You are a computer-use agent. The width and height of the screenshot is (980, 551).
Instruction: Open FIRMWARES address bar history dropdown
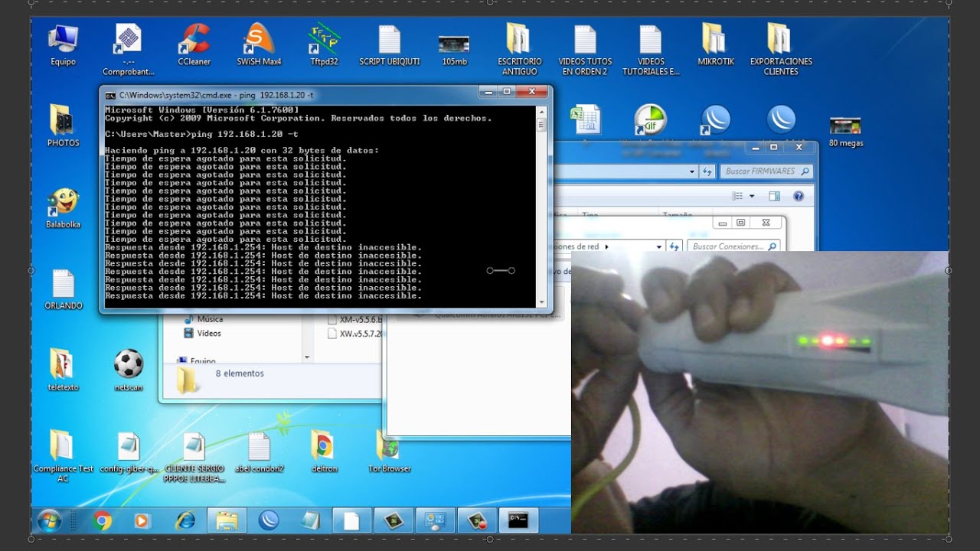pos(692,171)
